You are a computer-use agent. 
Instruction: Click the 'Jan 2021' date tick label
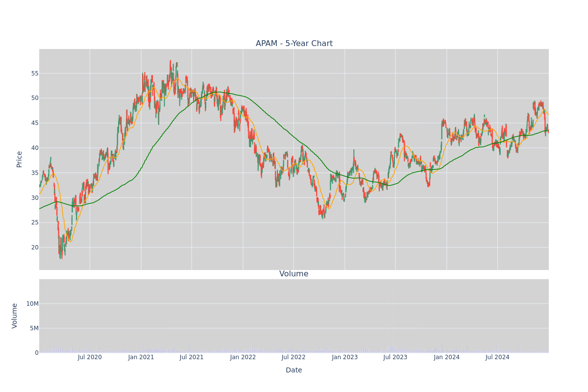[141, 357]
